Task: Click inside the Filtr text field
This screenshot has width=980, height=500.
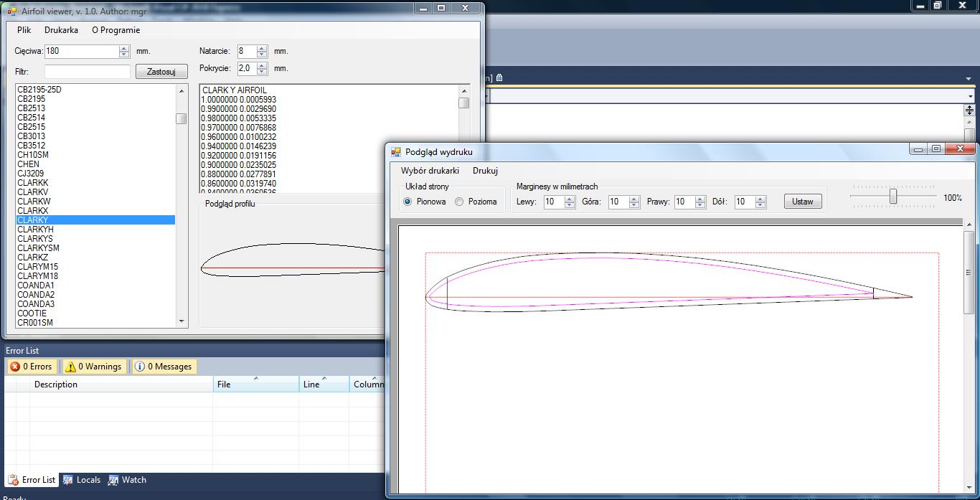Action: pos(87,72)
